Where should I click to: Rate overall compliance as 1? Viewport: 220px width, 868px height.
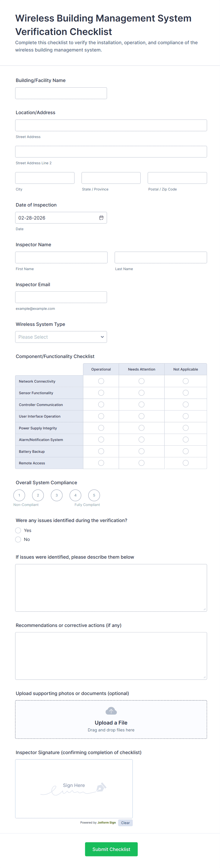pos(19,495)
